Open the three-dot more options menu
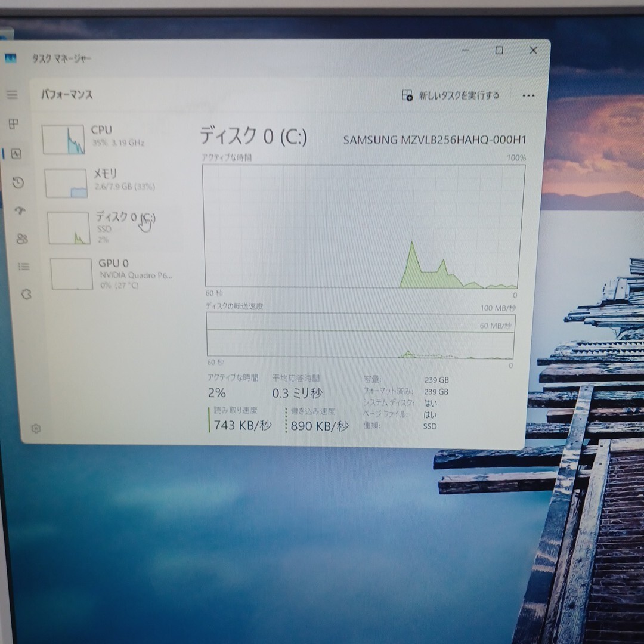This screenshot has width=644, height=644. pyautogui.click(x=528, y=95)
